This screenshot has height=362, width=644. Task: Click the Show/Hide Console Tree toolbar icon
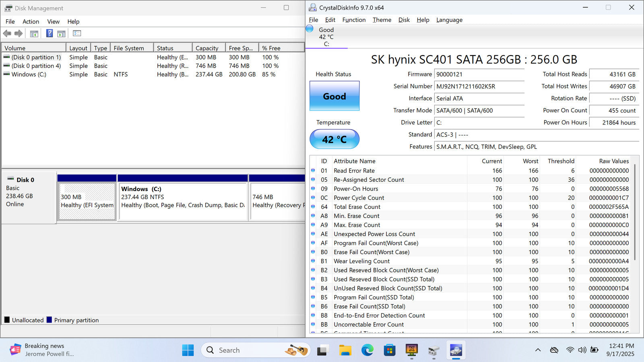point(34,34)
